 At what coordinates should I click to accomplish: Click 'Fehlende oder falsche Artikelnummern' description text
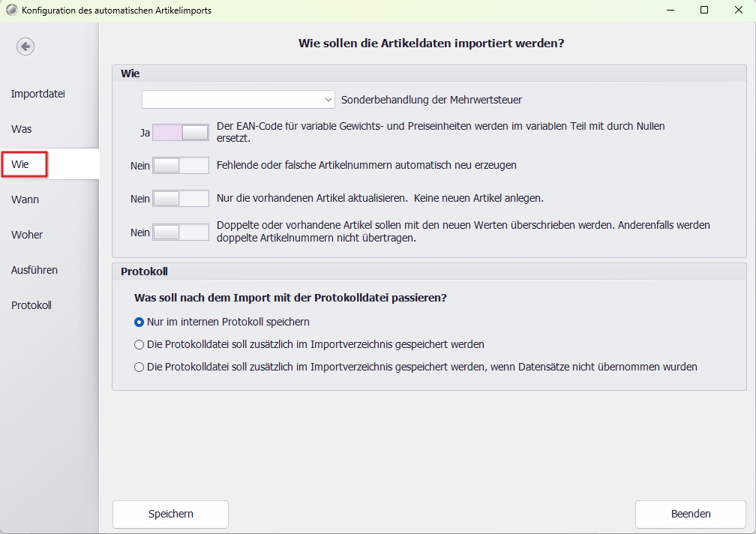click(x=367, y=165)
